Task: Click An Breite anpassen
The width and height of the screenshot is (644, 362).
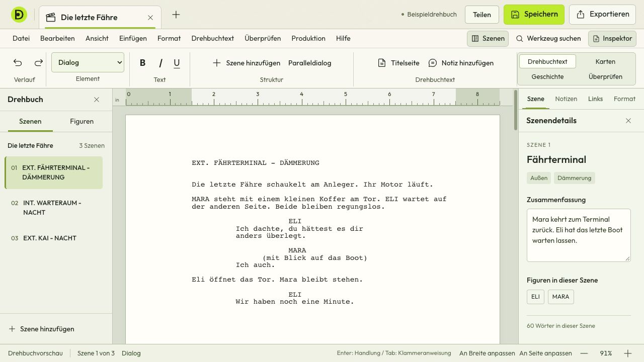Action: pos(487,353)
